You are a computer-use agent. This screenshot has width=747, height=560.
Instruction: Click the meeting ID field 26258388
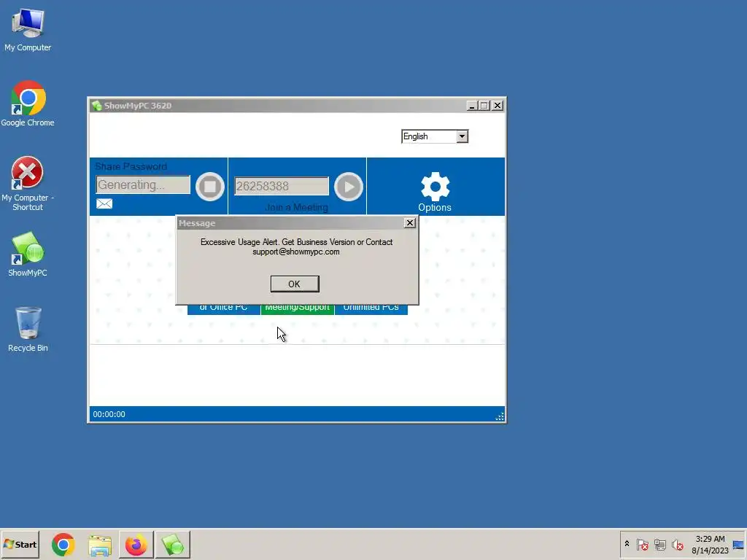[281, 186]
